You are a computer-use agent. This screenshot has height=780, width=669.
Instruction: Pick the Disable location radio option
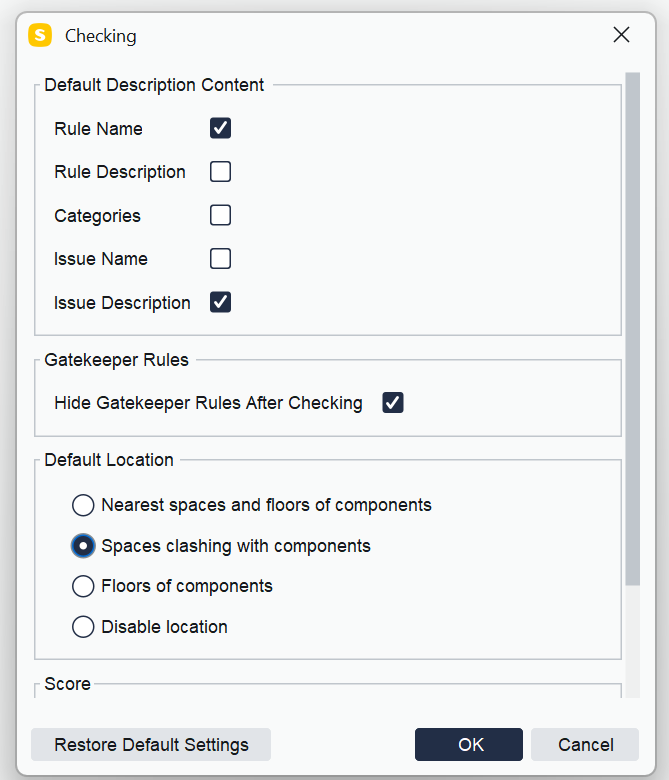83,627
